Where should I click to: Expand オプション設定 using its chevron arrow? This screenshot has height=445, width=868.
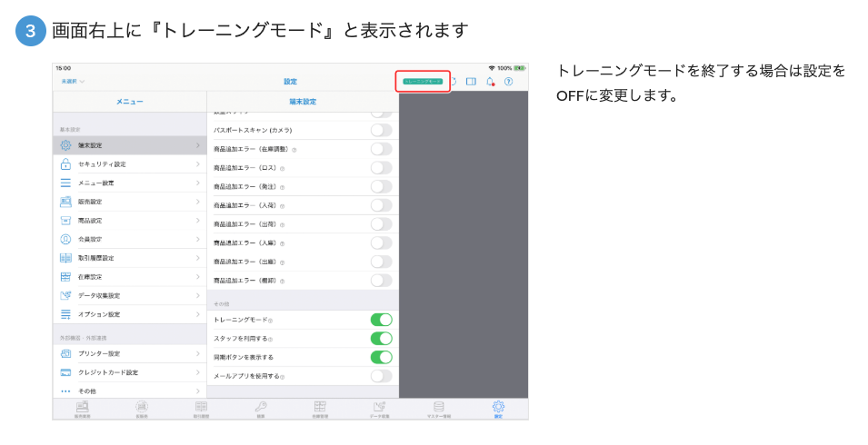(198, 314)
